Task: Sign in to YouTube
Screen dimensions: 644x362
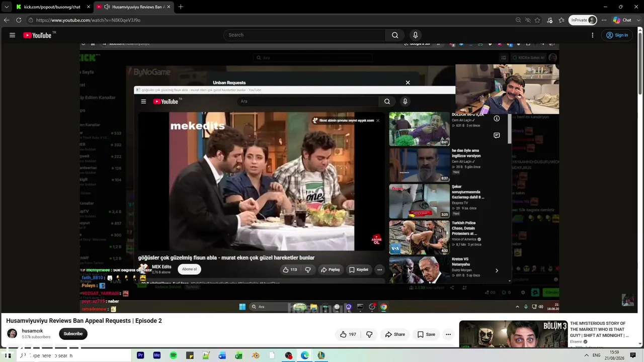Action: coord(617,35)
